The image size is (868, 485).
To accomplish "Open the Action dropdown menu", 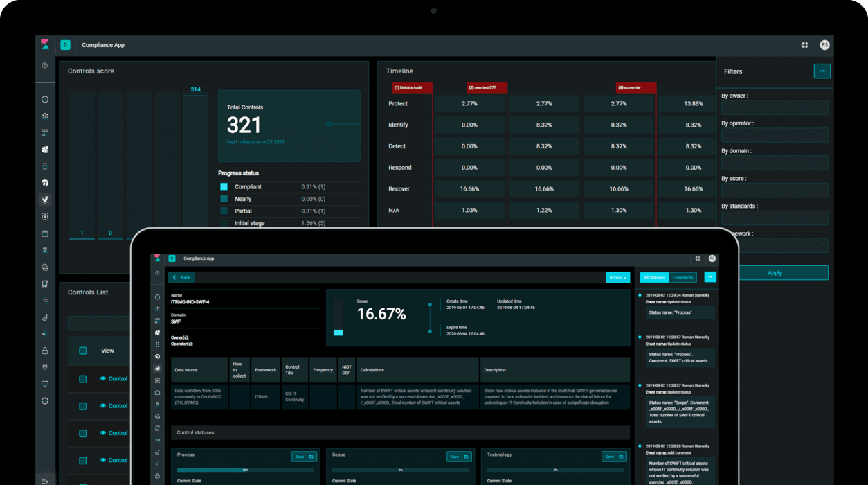I will (x=617, y=277).
